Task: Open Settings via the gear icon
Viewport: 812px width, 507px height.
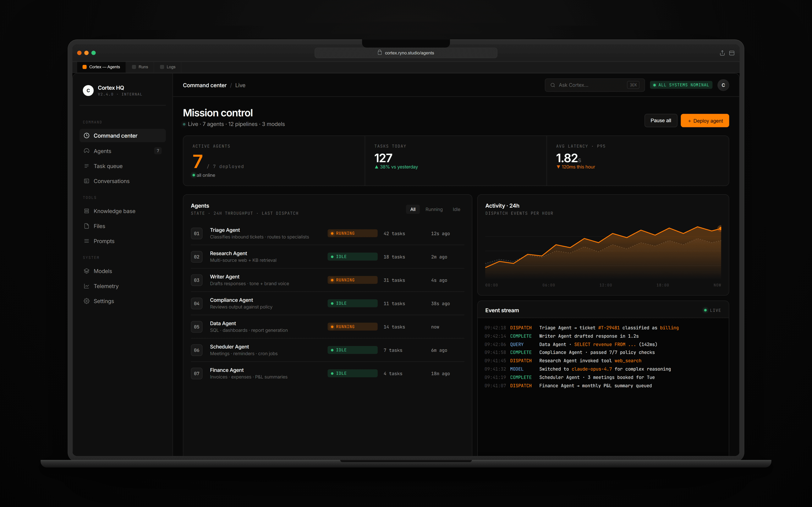Action: point(86,301)
